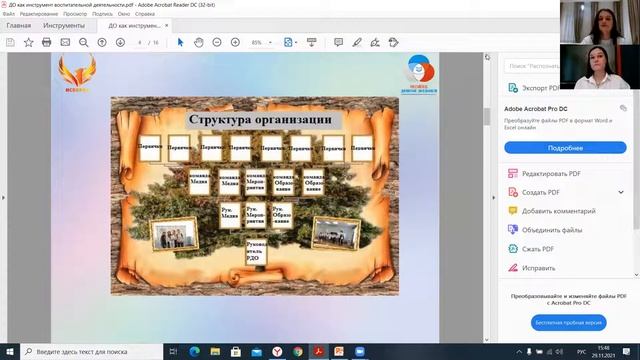Print the document using printer icon

click(47, 42)
